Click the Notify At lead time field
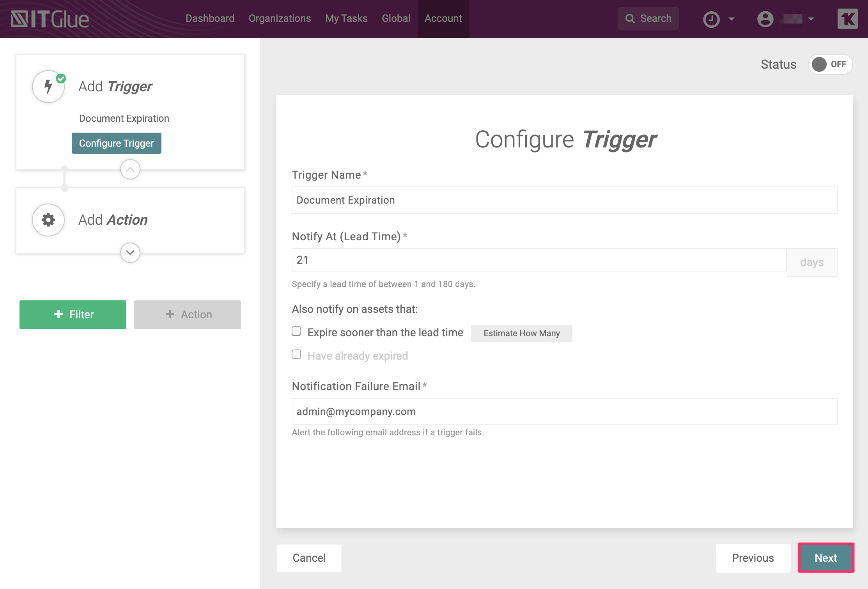This screenshot has width=868, height=589. (x=538, y=260)
